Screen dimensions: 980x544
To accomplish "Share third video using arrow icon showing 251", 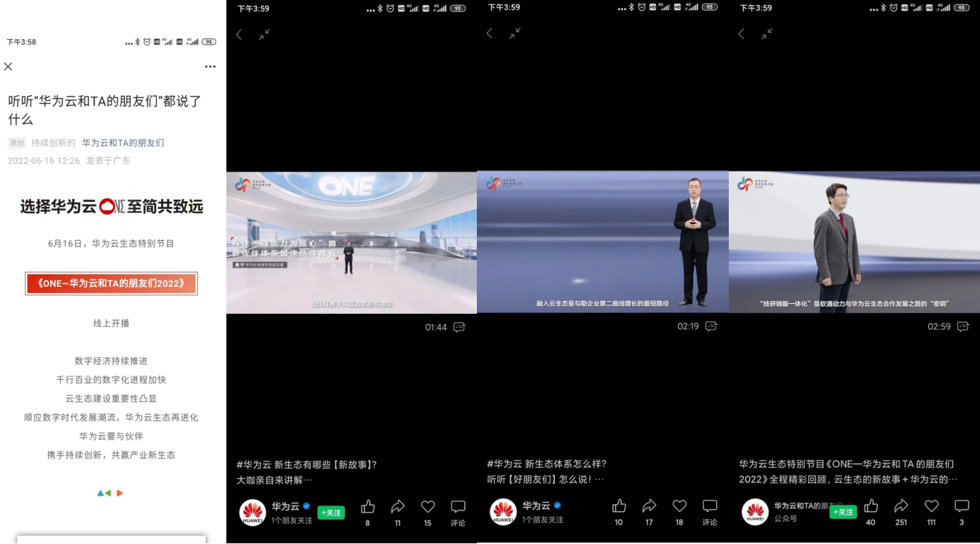I will click(x=901, y=506).
